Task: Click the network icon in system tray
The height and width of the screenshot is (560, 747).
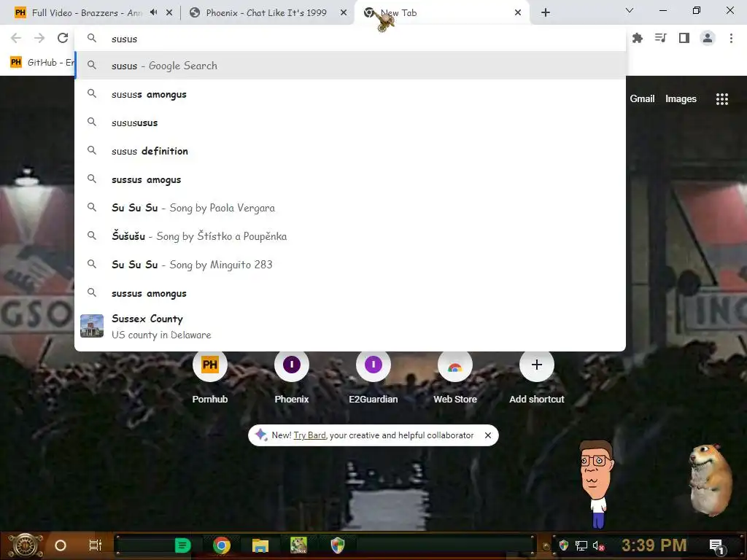Action: pos(581,545)
